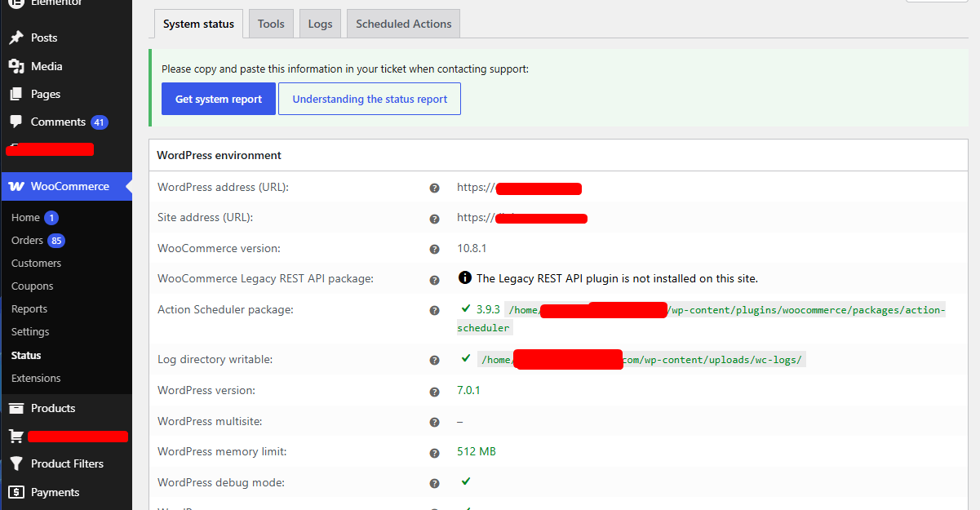Click the Get system report button
This screenshot has width=980, height=510.
pos(219,99)
